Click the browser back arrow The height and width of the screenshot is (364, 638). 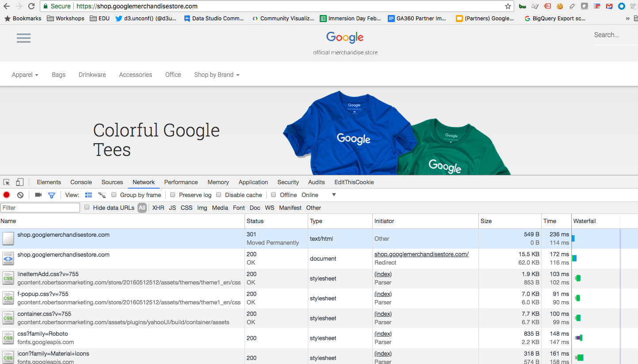click(x=7, y=6)
